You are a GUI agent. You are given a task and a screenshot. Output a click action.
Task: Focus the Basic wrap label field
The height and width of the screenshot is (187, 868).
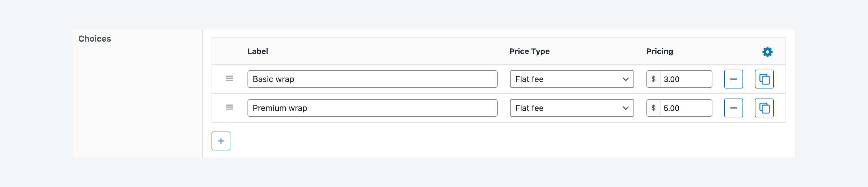(372, 79)
